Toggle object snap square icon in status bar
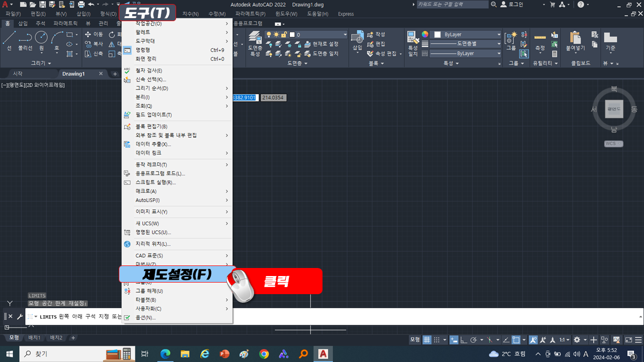Image resolution: width=644 pixels, height=362 pixels. click(516, 340)
